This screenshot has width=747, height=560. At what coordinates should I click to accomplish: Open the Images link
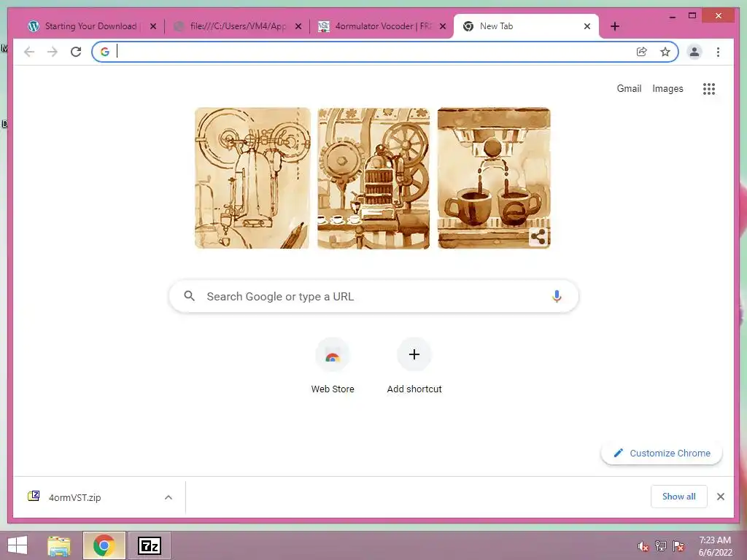coord(667,88)
